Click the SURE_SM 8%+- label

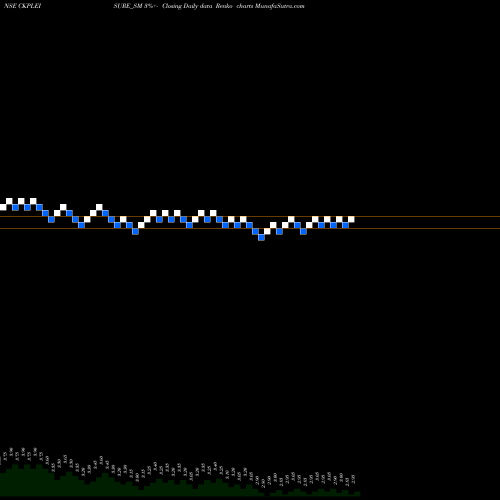[x=135, y=6]
